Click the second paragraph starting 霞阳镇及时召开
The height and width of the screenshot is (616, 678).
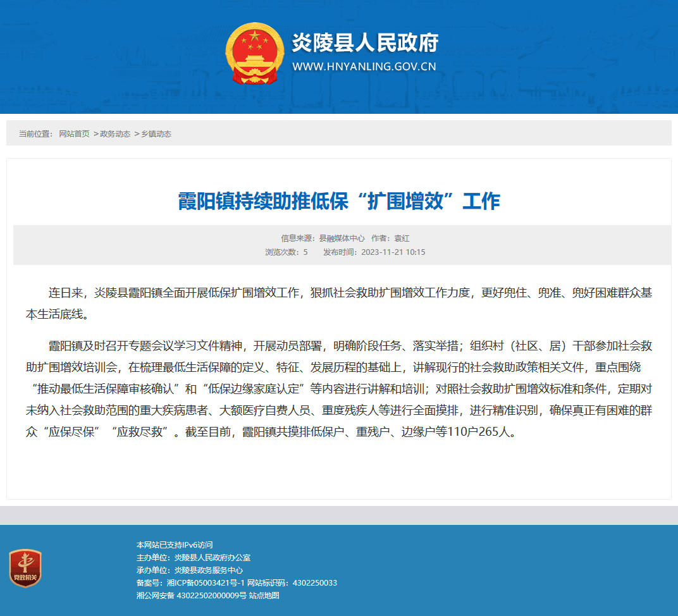(x=339, y=388)
